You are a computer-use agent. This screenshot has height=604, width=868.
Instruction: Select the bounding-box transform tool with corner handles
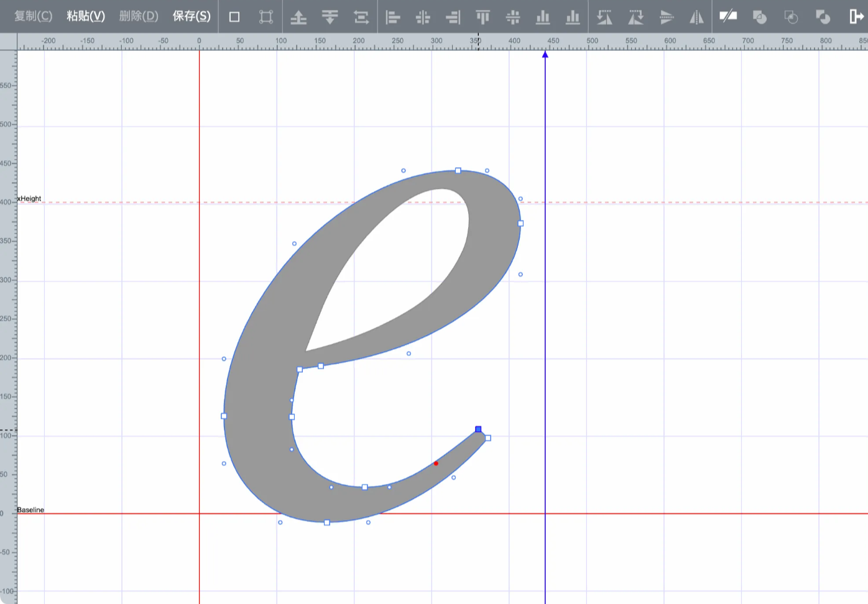[266, 17]
